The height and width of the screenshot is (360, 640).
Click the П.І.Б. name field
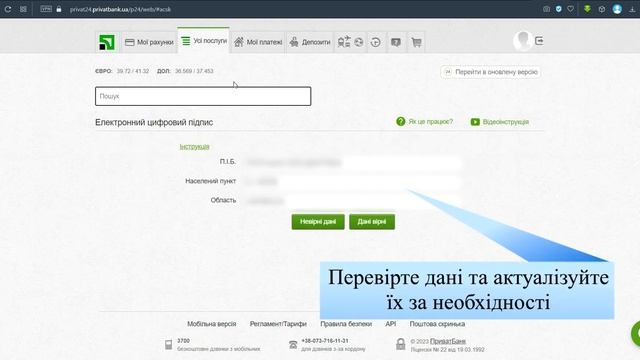point(352,162)
